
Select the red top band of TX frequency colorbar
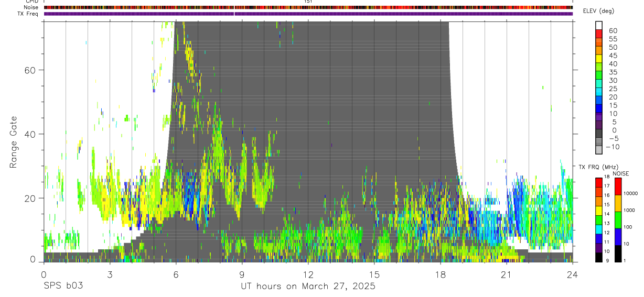coord(598,183)
